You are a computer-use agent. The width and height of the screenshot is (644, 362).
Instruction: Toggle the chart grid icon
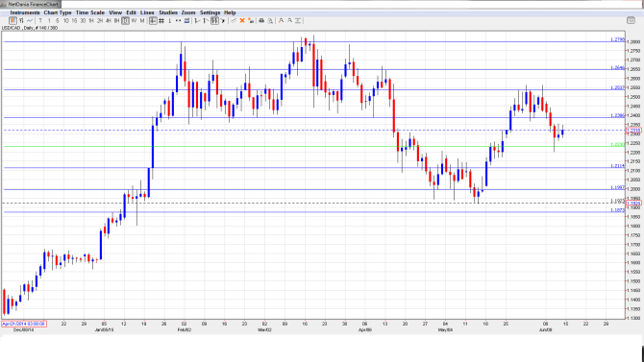point(161,20)
